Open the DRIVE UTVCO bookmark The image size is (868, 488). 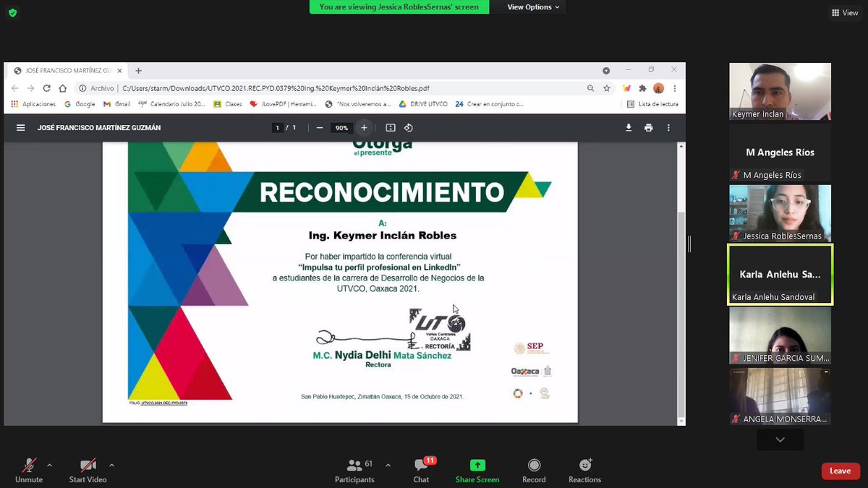(x=423, y=104)
